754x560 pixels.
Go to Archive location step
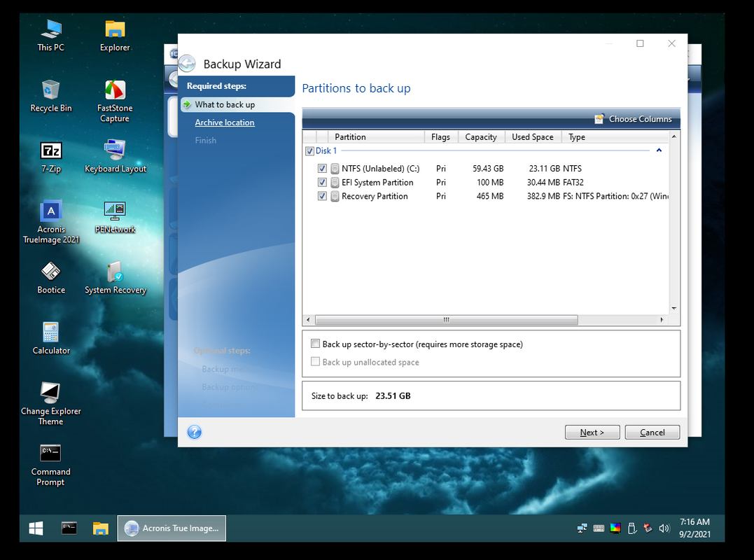coord(225,122)
